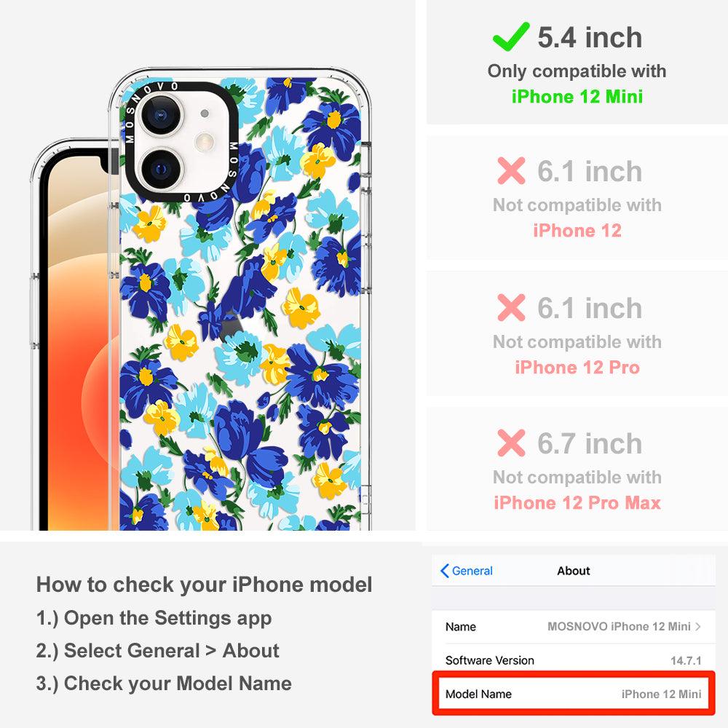Click the blue back chevron next to General

[x=444, y=571]
